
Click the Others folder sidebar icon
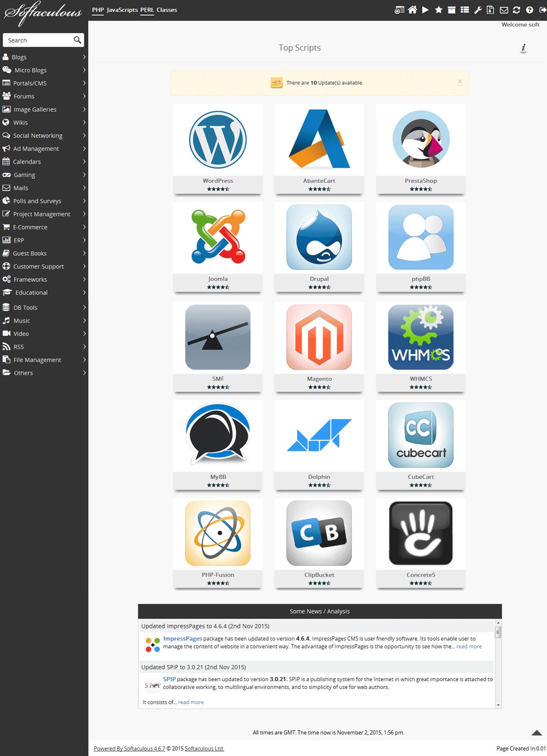(x=6, y=373)
